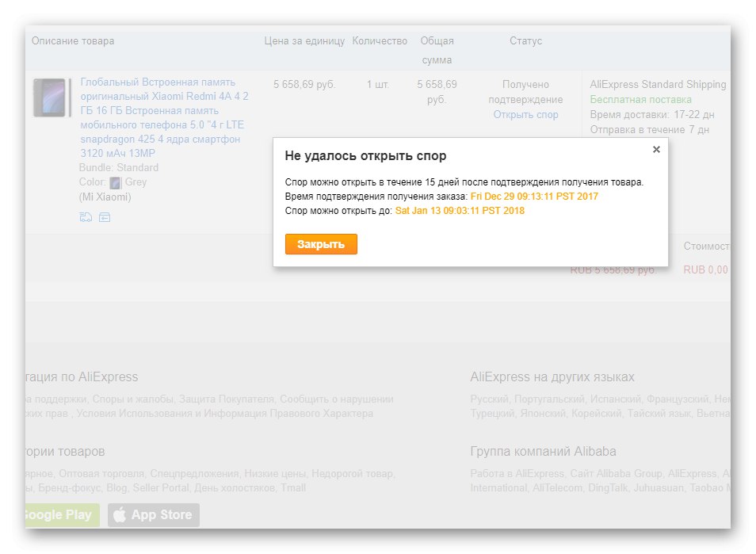The width and height of the screenshot is (756, 554).
Task: Open the Blog footer link
Action: pyautogui.click(x=116, y=488)
